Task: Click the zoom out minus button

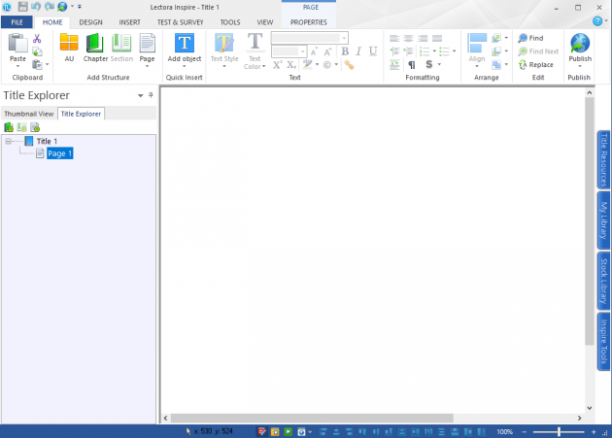Action: point(524,432)
